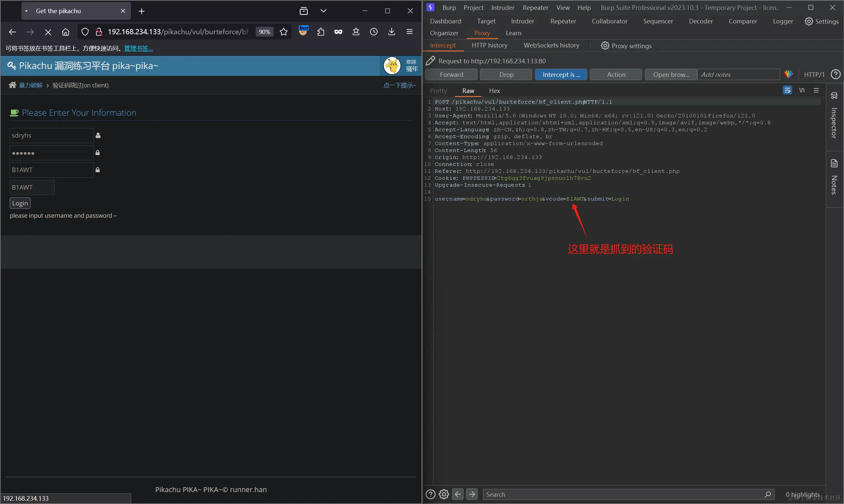Open Firefox downloads arrow icon

point(392,32)
